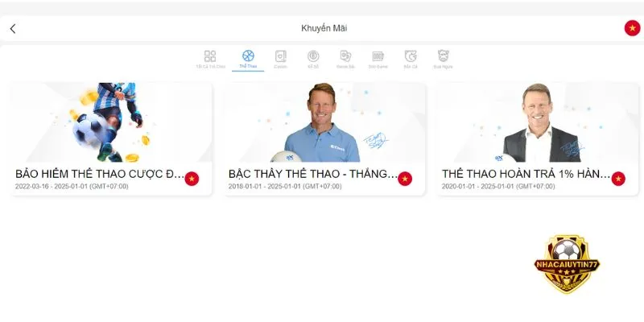Image resolution: width=644 pixels, height=322 pixels.
Task: Open the THỂ THAO HOÀN TRẢ 1% promotion title
Action: coord(526,174)
